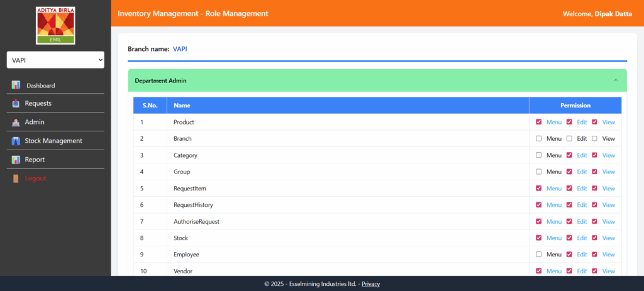This screenshot has width=644, height=291.
Task: Uncheck View for AuthoriseRequest row
Action: (594, 221)
